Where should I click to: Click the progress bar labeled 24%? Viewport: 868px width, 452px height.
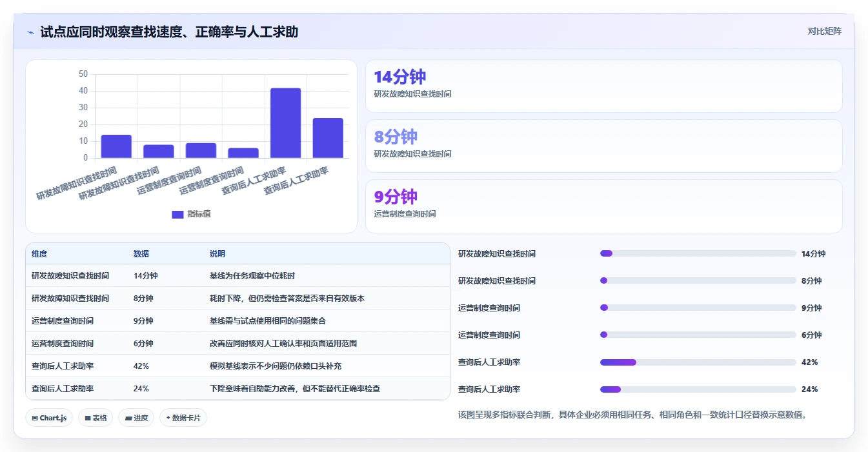pyautogui.click(x=698, y=389)
